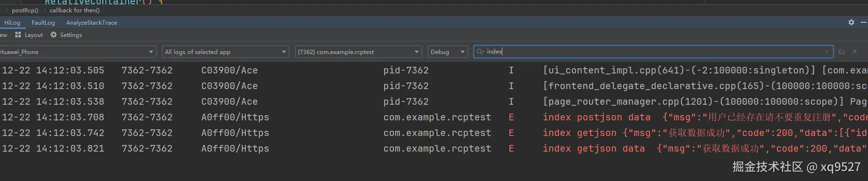Click A0ff00/Https tag in the 14:12:03.708 row
The width and height of the screenshot is (868, 181).
(x=235, y=117)
